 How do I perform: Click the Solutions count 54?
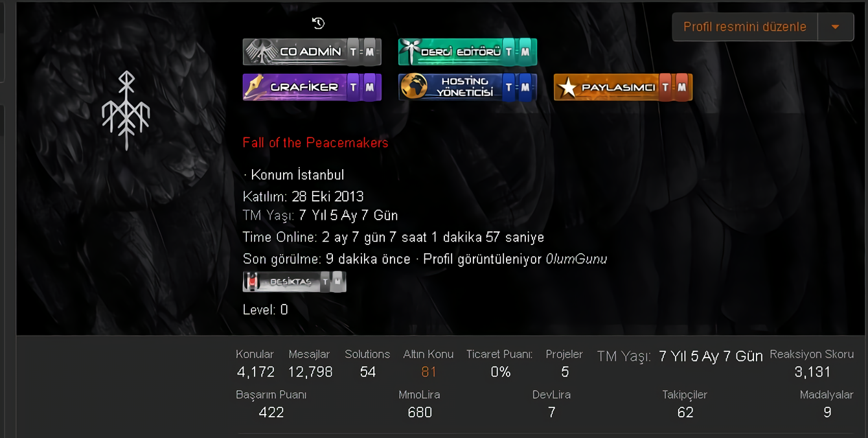(x=367, y=372)
